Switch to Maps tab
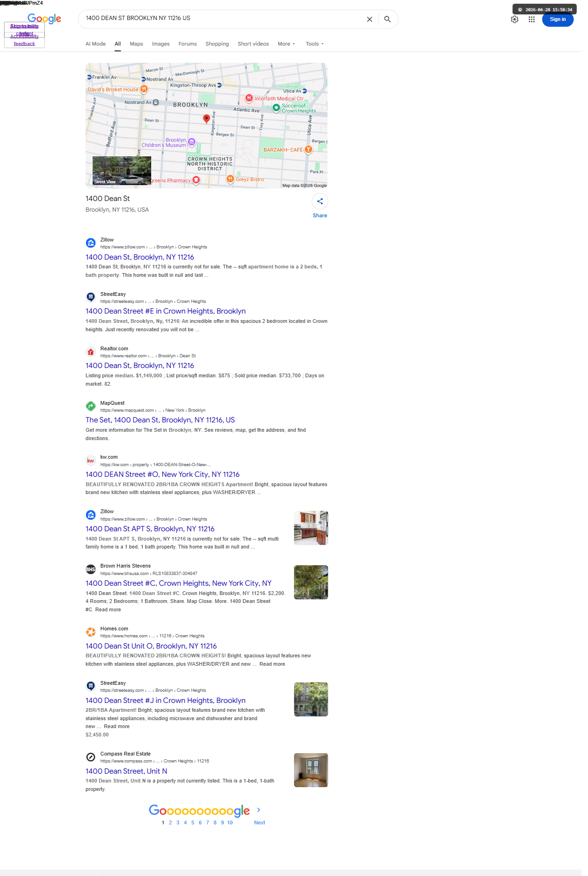The height and width of the screenshot is (876, 588). (x=136, y=44)
